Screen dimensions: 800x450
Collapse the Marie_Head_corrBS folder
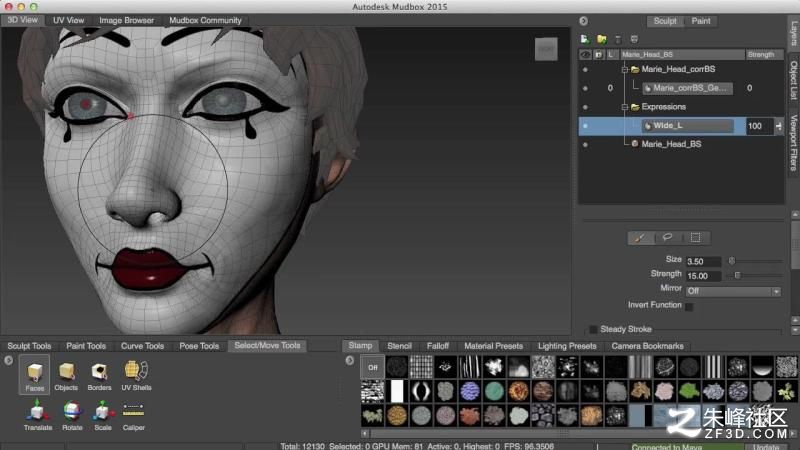click(x=624, y=69)
